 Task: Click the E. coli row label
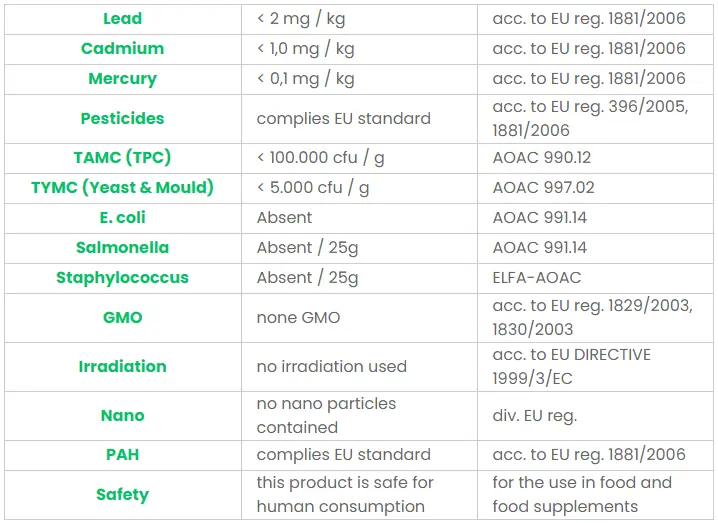[122, 217]
